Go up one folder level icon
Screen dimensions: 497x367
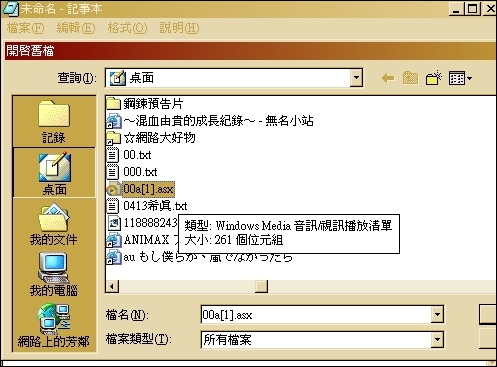[x=410, y=79]
